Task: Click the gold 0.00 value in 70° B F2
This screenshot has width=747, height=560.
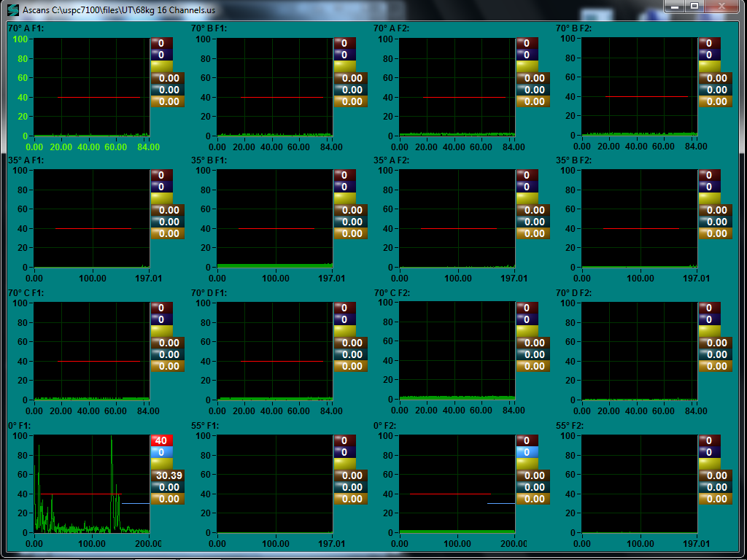Action: [716, 101]
